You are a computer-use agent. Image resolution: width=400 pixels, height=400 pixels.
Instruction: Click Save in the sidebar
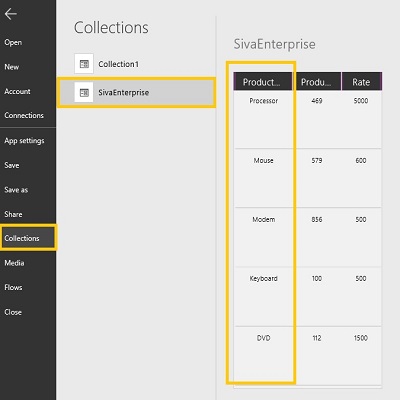[x=12, y=165]
